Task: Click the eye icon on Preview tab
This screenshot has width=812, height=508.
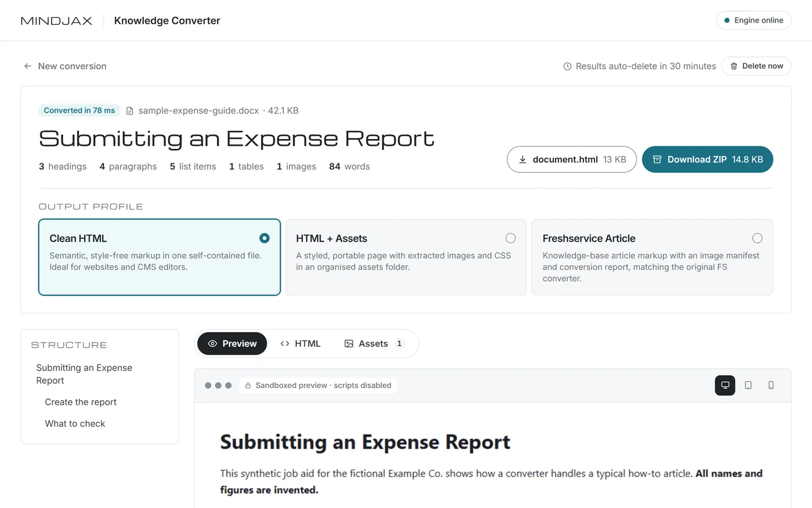Action: (x=212, y=344)
